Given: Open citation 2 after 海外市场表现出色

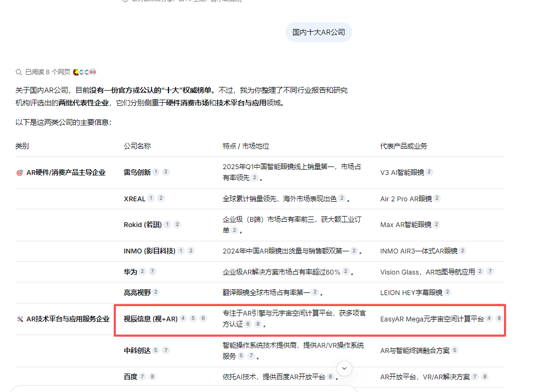Looking at the screenshot, I should (342, 198).
